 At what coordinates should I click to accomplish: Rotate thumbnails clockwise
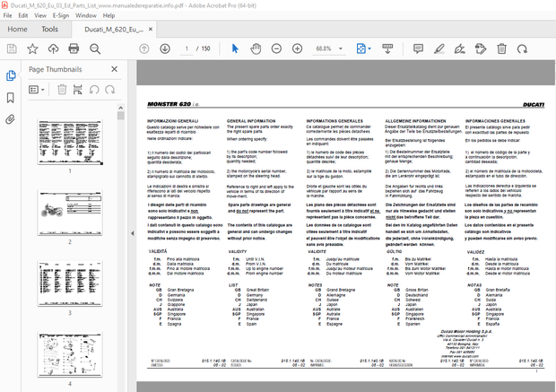pyautogui.click(x=110, y=90)
